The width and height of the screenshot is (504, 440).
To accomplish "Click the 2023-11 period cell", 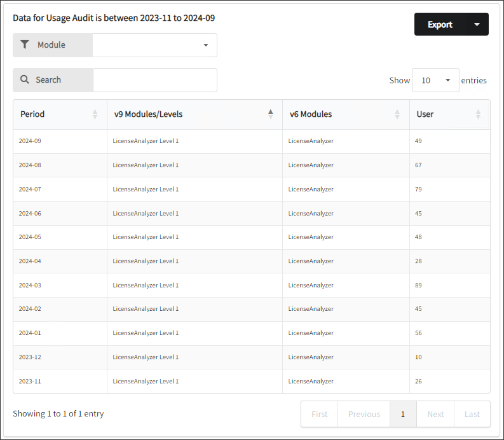I will click(x=30, y=382).
